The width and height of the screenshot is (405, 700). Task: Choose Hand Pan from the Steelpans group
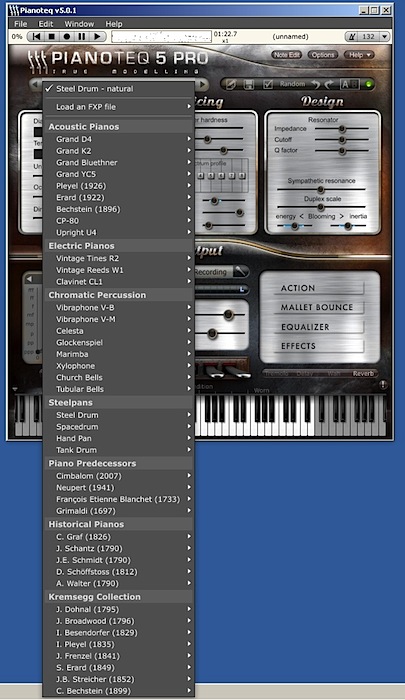click(118, 438)
